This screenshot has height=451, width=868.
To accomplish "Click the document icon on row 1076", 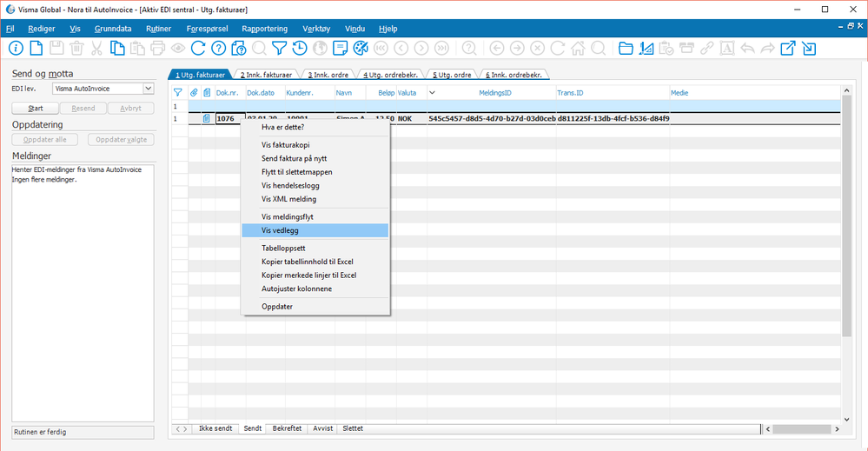I will pos(207,118).
